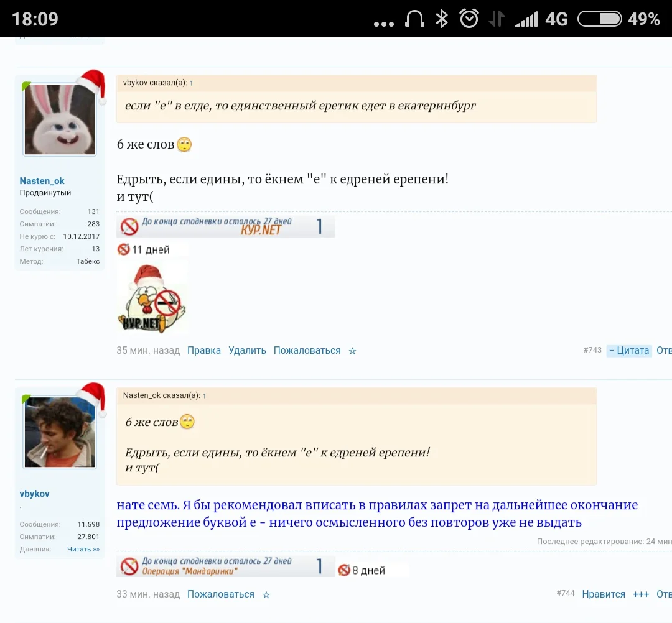Click the Последнее редактирование note
This screenshot has height=623, width=672.
click(604, 541)
